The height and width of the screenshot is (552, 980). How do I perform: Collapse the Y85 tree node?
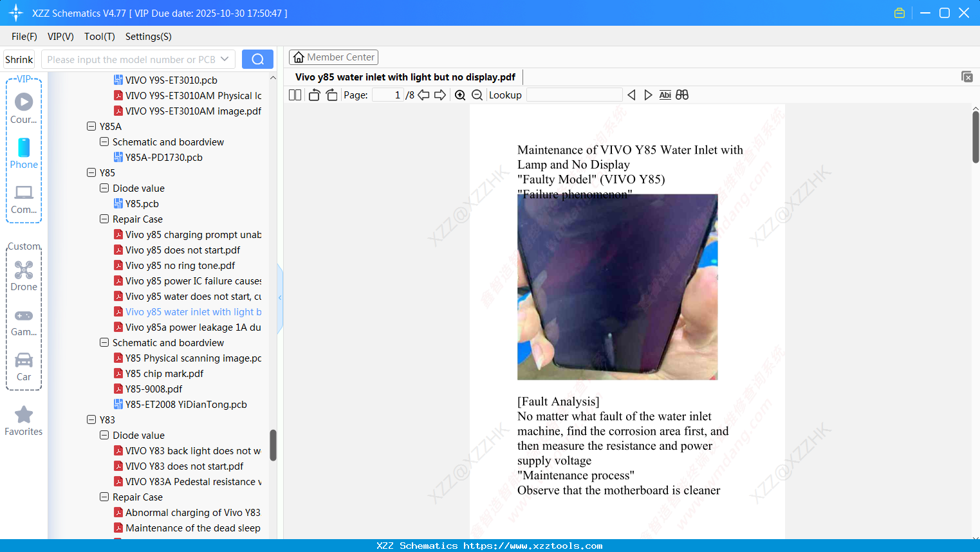91,172
